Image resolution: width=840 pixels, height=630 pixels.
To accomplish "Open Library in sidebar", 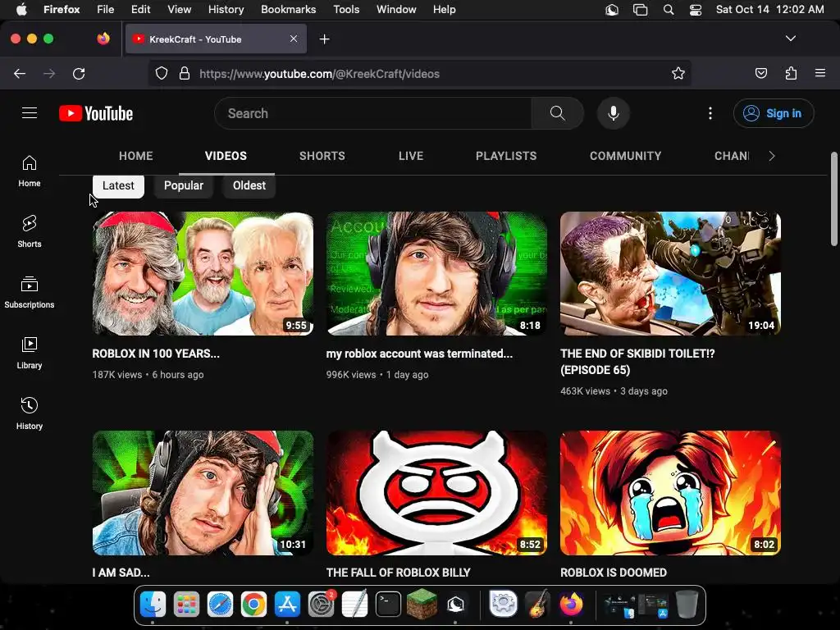I will coord(30,353).
